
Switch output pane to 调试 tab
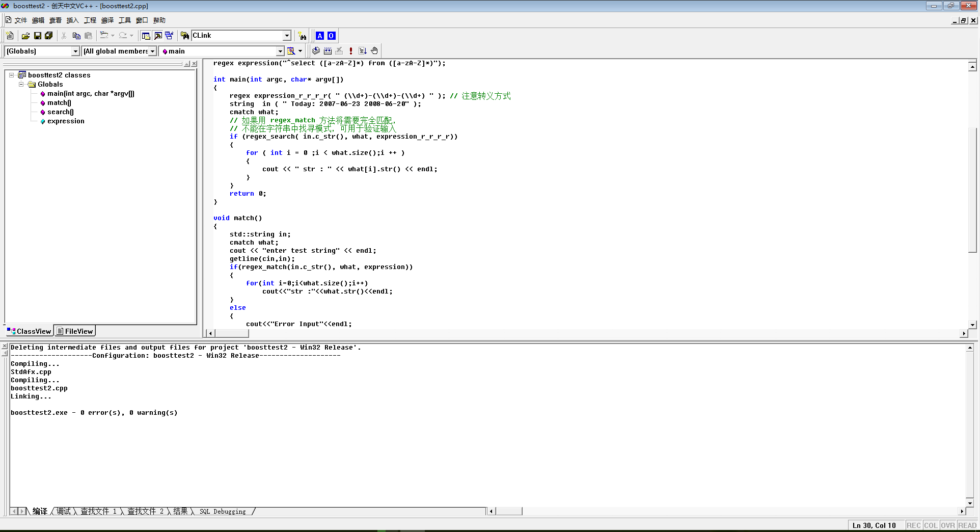click(64, 511)
